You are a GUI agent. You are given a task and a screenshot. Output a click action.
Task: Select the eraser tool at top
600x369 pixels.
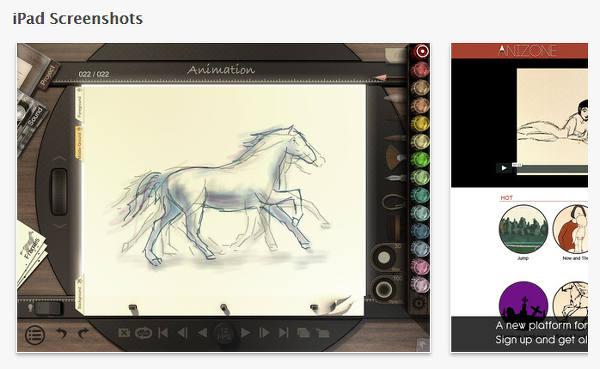[x=395, y=56]
